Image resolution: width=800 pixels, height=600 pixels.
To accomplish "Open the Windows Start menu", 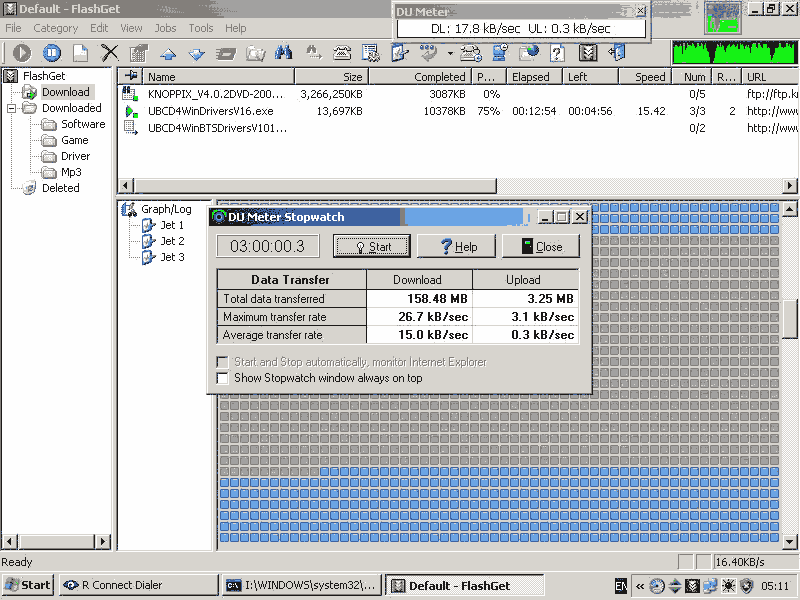I will (28, 585).
